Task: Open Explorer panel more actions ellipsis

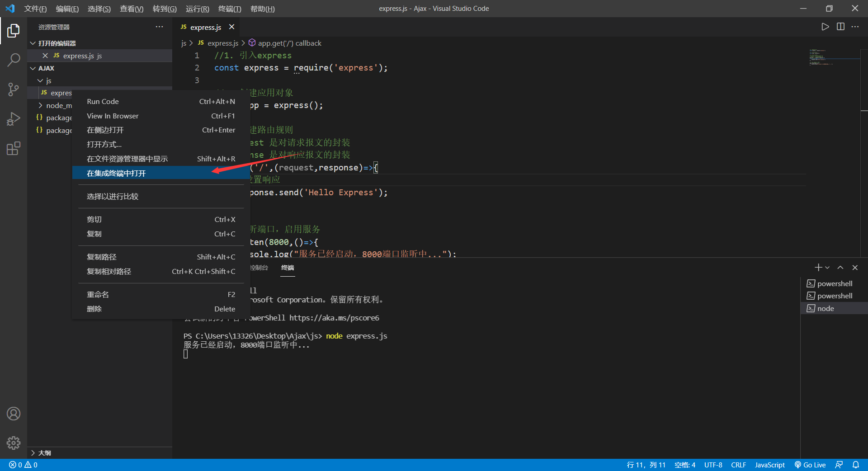Action: coord(159,27)
